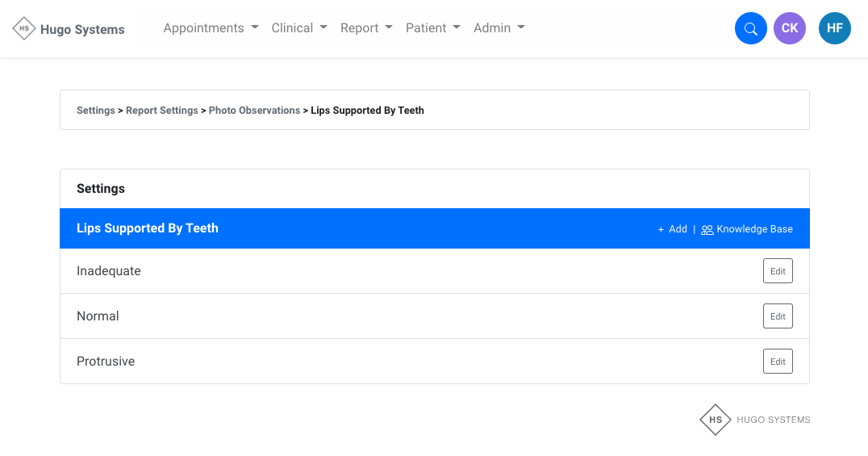Edit the Normal option
868x456 pixels.
778,316
